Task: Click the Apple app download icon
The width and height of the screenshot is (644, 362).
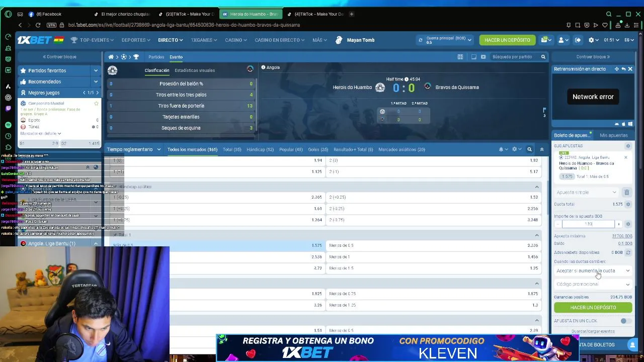Action: [623, 124]
